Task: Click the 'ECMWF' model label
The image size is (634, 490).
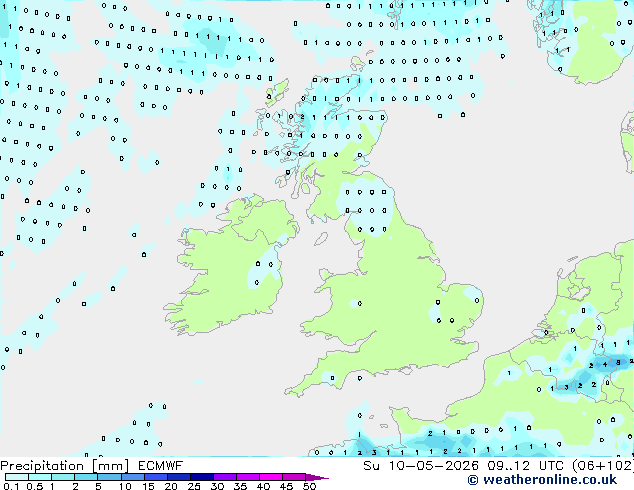Action: coord(161,466)
